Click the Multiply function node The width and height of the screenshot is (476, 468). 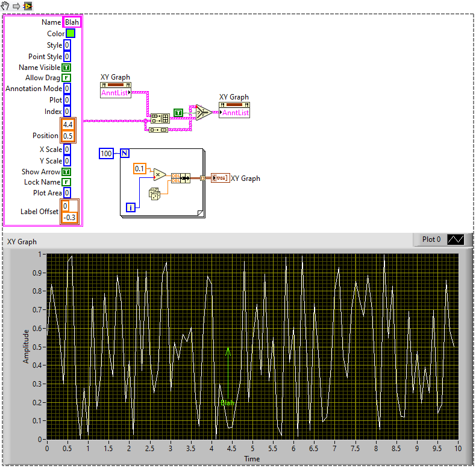point(160,175)
